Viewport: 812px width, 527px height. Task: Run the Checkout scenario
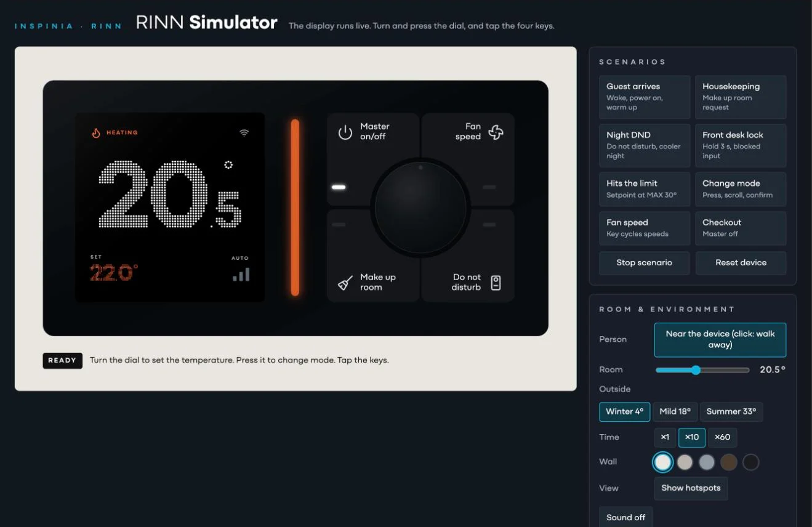[741, 228]
